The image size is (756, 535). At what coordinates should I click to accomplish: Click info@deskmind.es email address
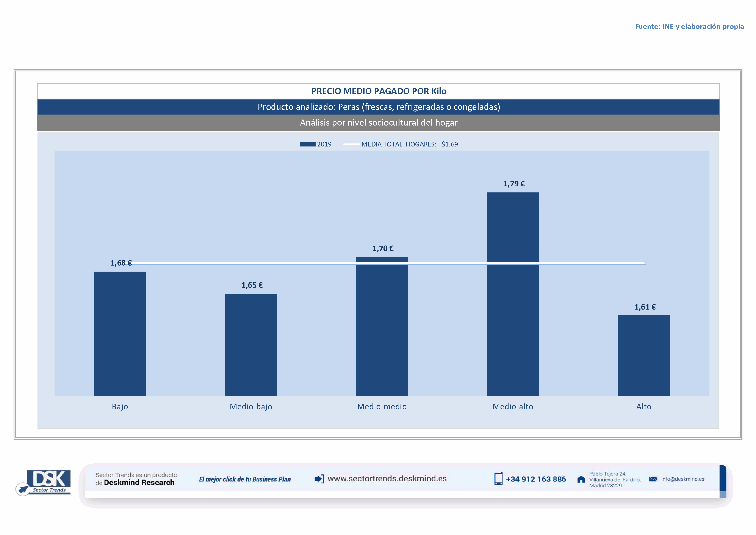pos(682,479)
